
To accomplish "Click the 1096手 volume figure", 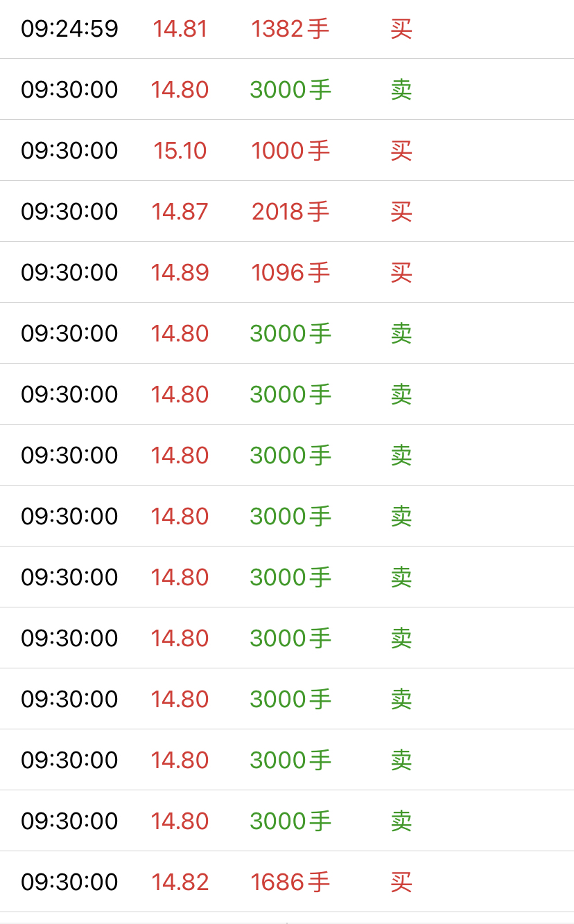I will pos(290,273).
